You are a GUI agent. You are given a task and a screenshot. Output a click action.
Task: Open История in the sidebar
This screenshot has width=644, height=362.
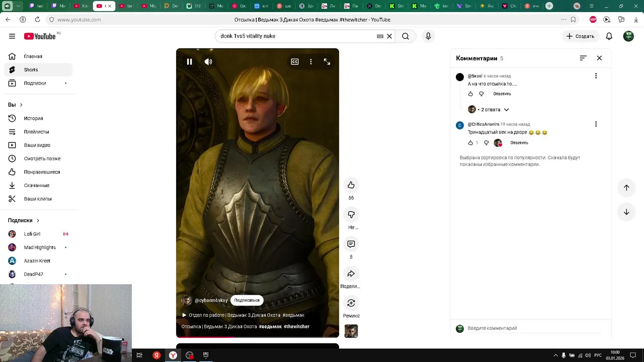pos(38,118)
